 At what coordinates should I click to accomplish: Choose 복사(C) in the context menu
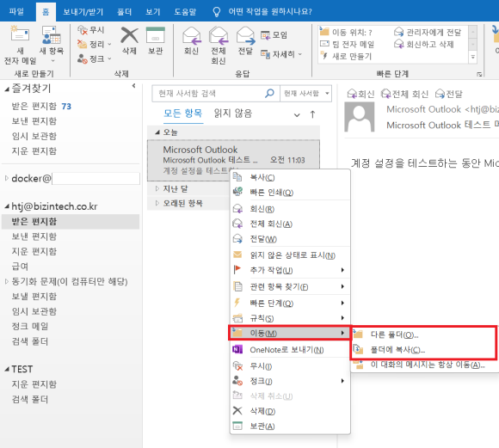pos(290,177)
